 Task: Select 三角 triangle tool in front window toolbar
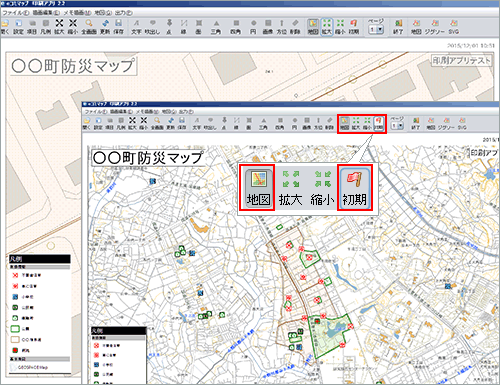(x=263, y=123)
